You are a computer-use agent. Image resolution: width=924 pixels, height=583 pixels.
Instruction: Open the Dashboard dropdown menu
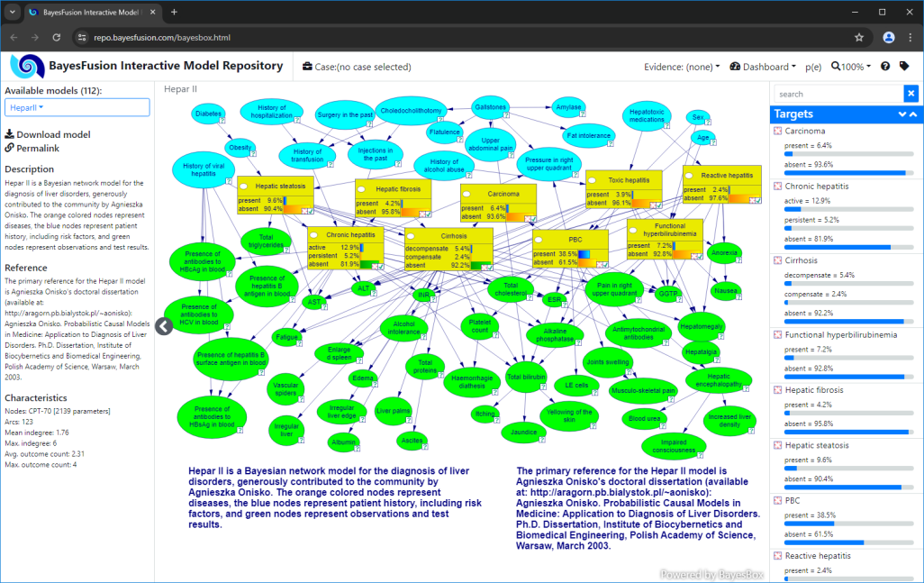click(x=763, y=67)
